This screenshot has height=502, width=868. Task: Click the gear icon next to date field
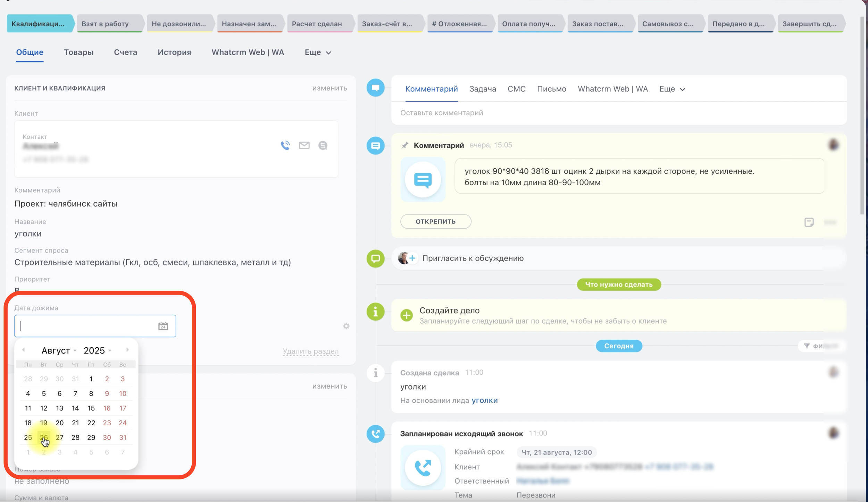pos(346,326)
